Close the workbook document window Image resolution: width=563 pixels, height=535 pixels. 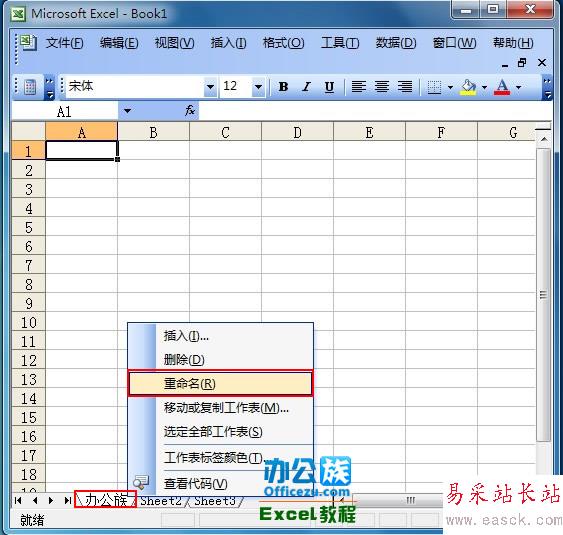(542, 63)
